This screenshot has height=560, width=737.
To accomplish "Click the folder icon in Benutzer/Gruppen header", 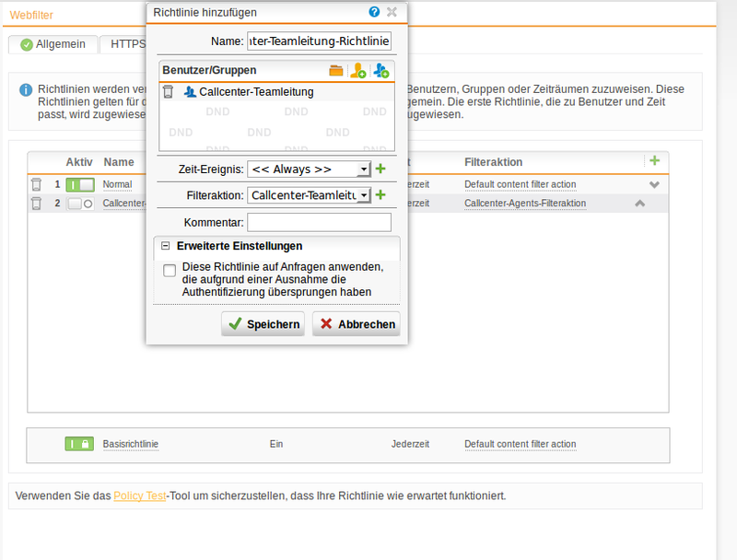I will point(336,70).
